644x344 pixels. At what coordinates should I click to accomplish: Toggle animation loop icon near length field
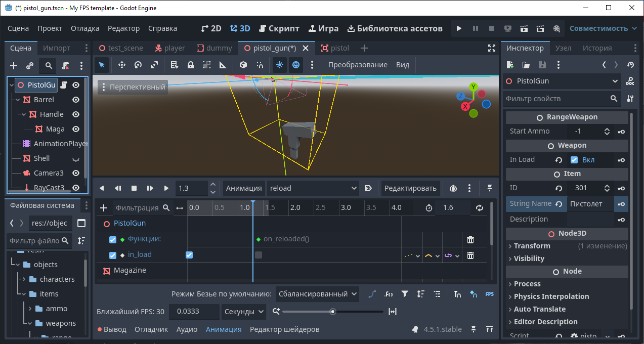coord(480,208)
